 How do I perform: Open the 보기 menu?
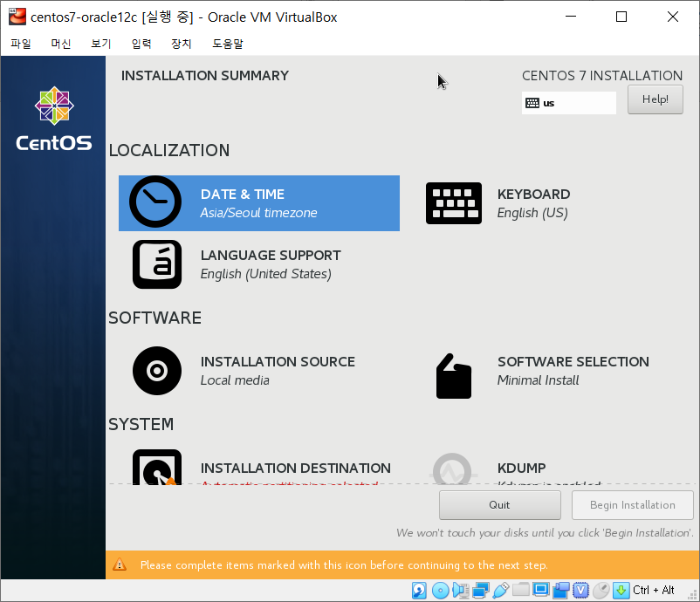[101, 44]
